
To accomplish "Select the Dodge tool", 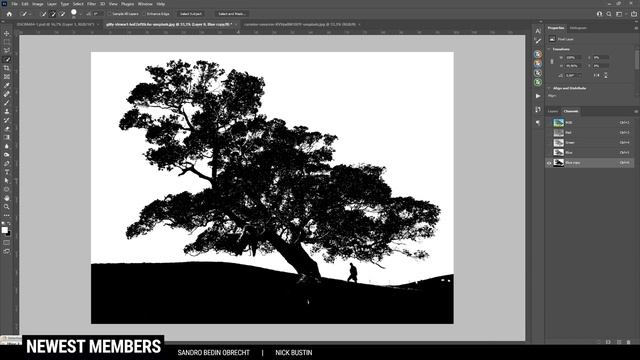I will 7,155.
